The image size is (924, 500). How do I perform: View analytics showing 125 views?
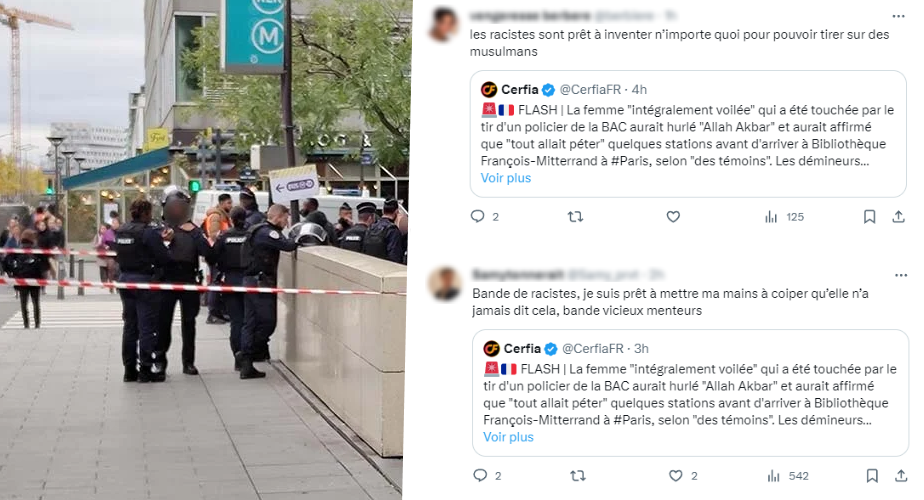[x=784, y=217]
